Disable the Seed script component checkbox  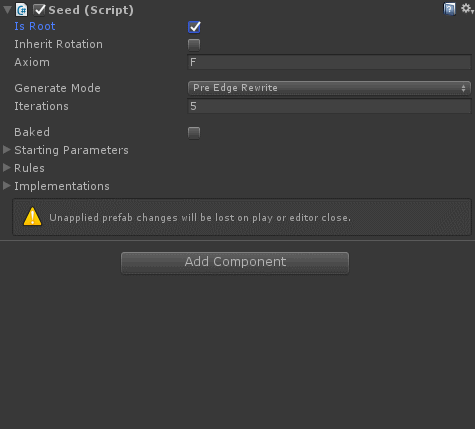point(39,10)
